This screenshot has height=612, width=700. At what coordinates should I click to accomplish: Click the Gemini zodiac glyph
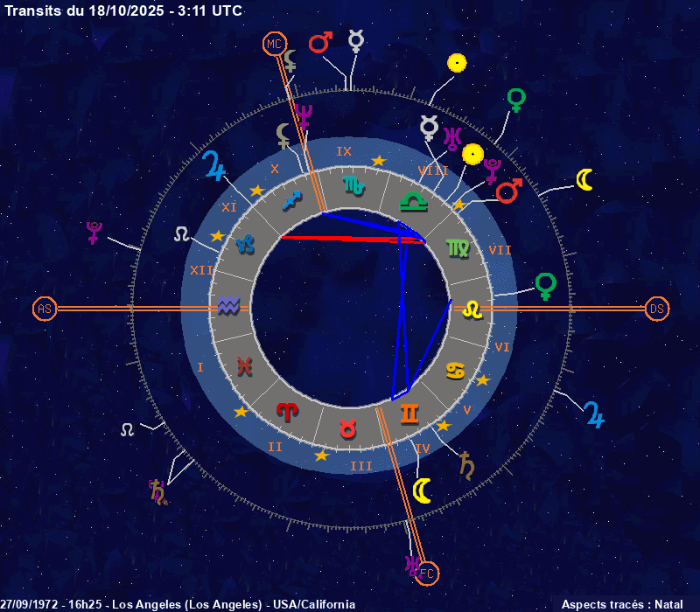409,413
